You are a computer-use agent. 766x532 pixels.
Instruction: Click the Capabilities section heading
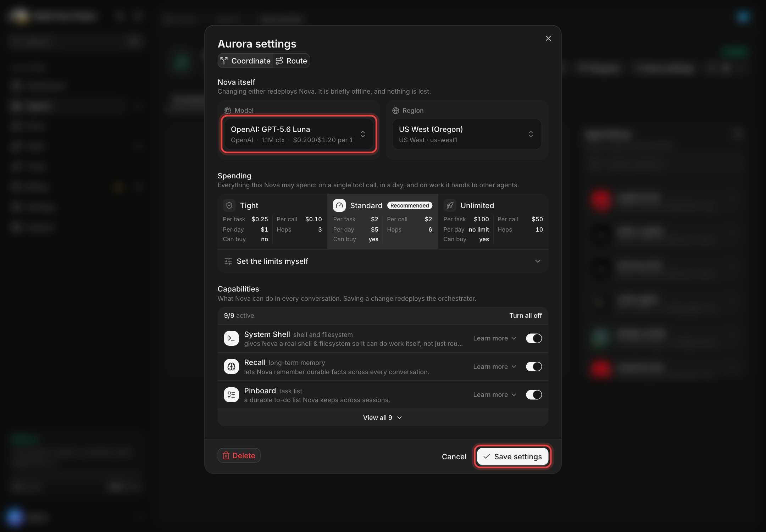238,289
